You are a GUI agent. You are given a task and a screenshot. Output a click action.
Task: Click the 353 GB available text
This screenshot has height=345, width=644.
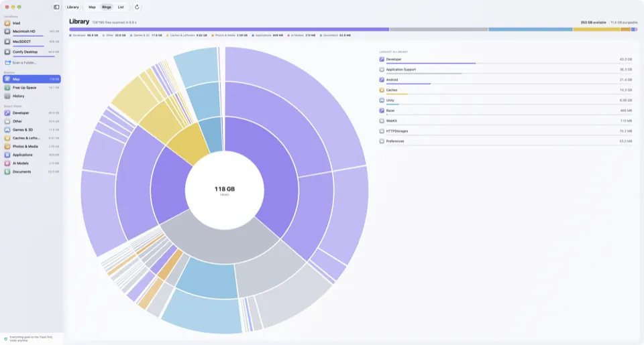point(593,23)
